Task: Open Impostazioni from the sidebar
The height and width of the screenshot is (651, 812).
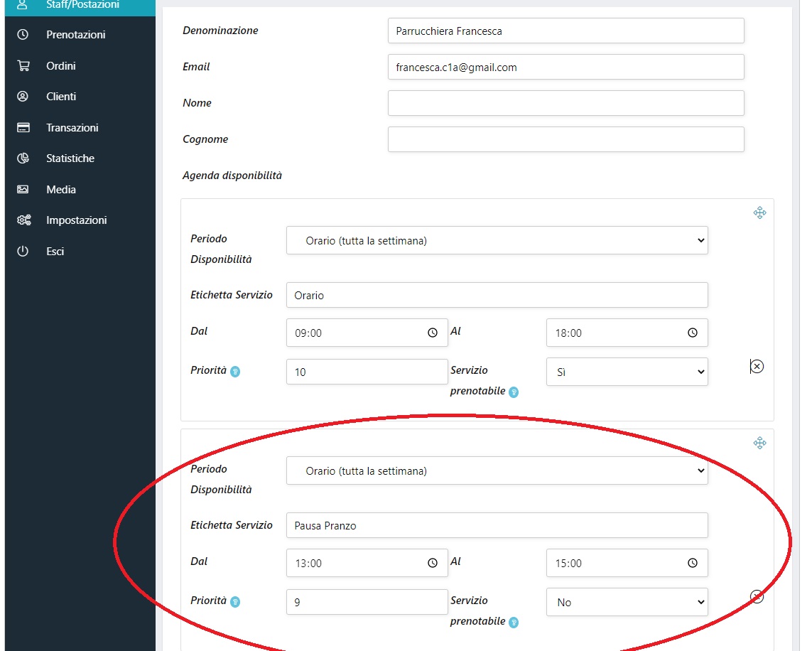Action: (x=76, y=220)
